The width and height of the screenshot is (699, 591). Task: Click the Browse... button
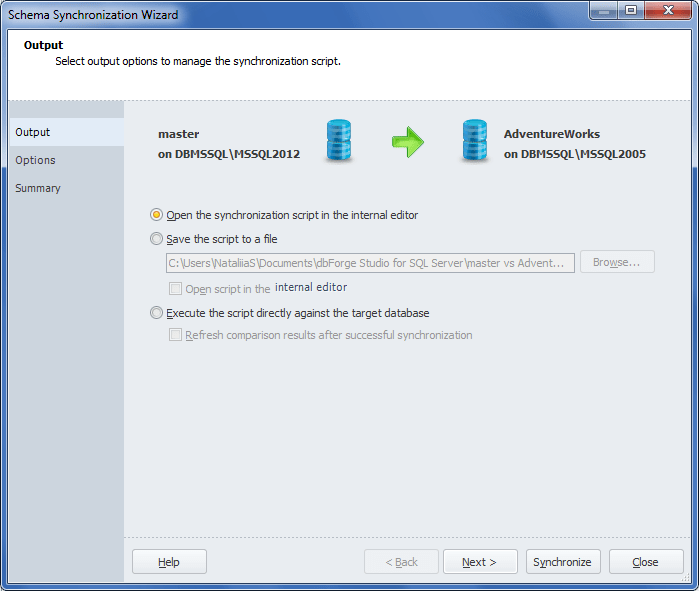tap(617, 262)
